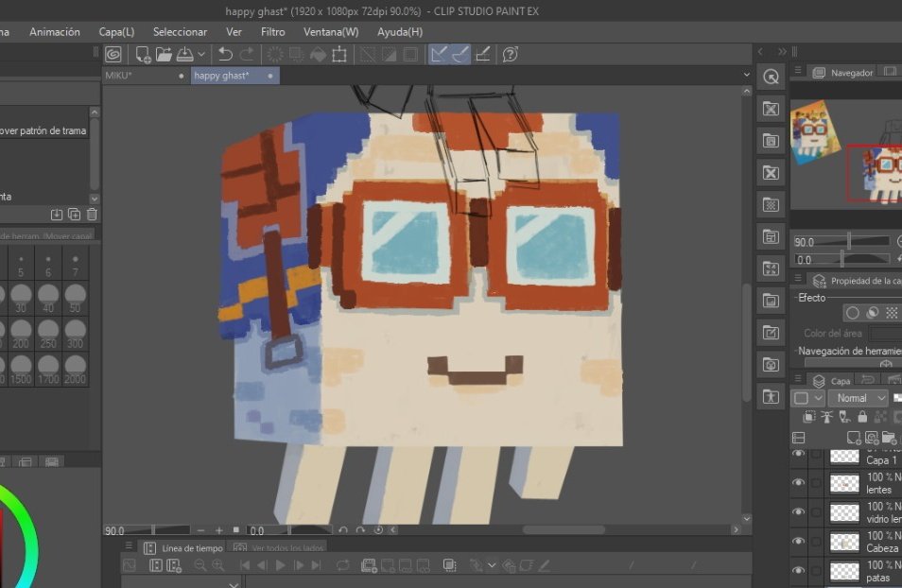Hide the vidrio lentes layer
This screenshot has height=588, width=902.
click(798, 511)
